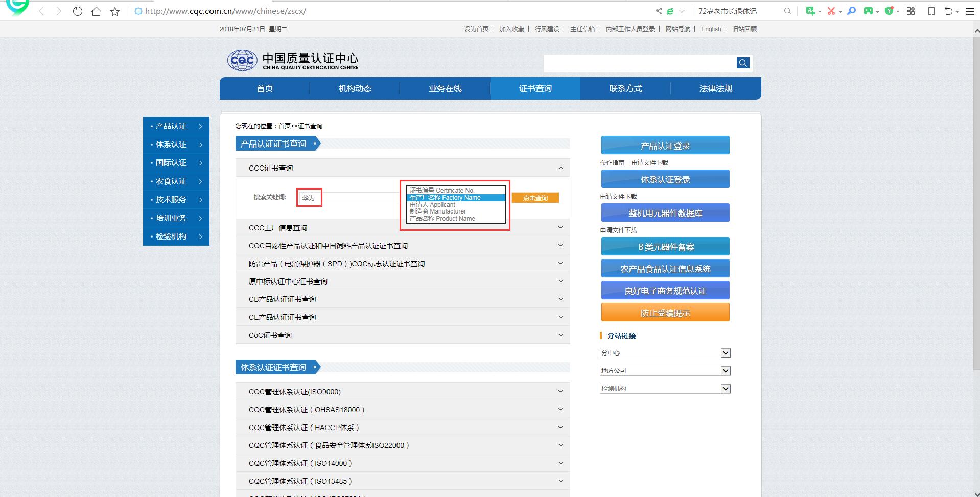Expand CoC证书查询 section

[403, 335]
